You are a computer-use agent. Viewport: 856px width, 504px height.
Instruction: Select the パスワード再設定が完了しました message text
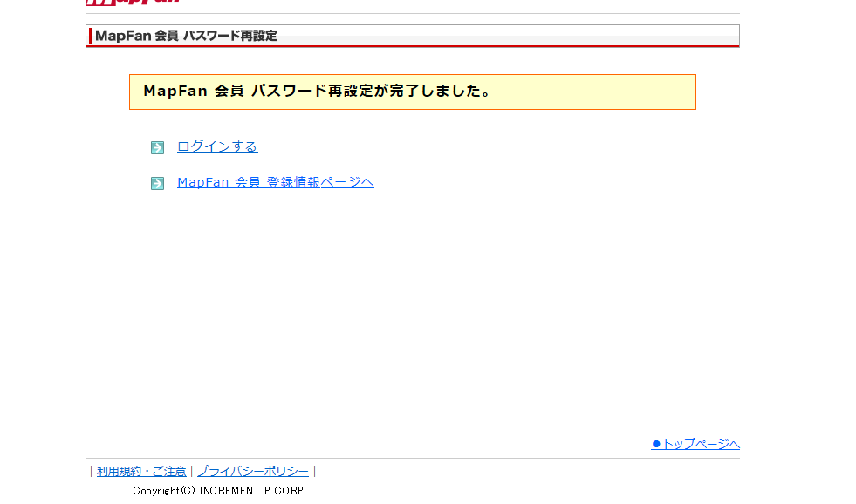click(317, 91)
